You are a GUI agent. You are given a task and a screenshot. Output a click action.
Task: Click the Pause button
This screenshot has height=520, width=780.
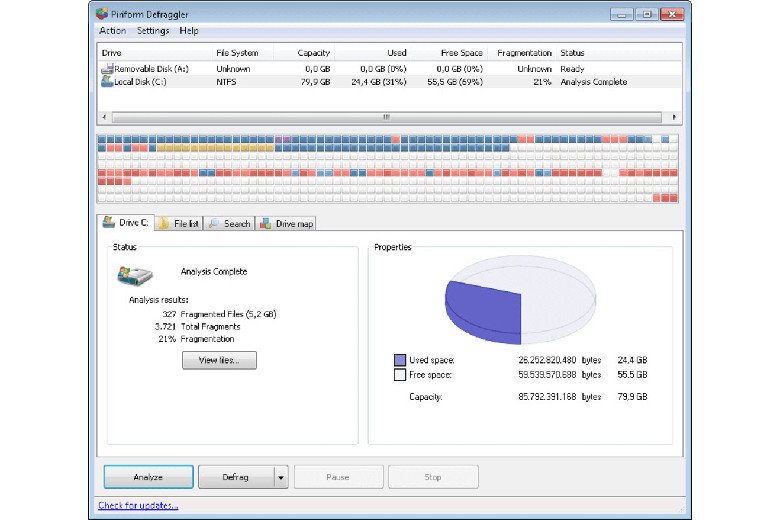coord(338,477)
